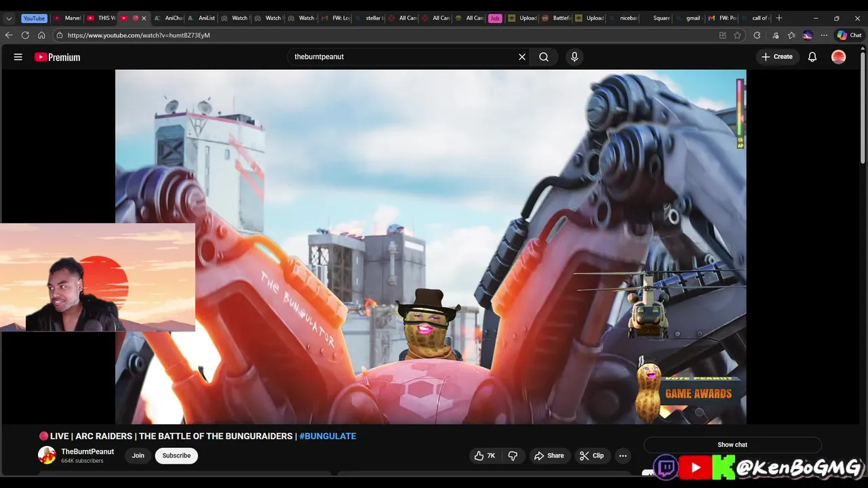Switch to the AniList tab

click(201, 18)
